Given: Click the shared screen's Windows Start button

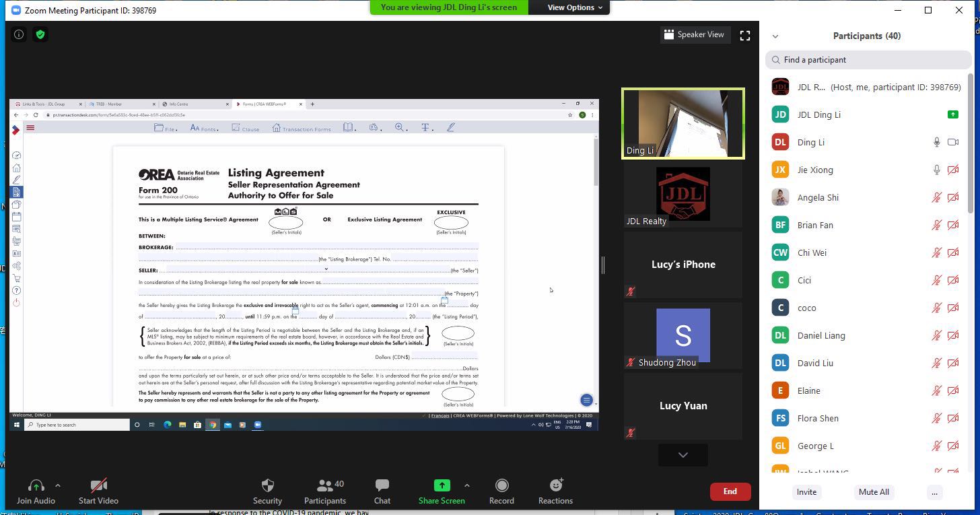Looking at the screenshot, I should click(17, 425).
